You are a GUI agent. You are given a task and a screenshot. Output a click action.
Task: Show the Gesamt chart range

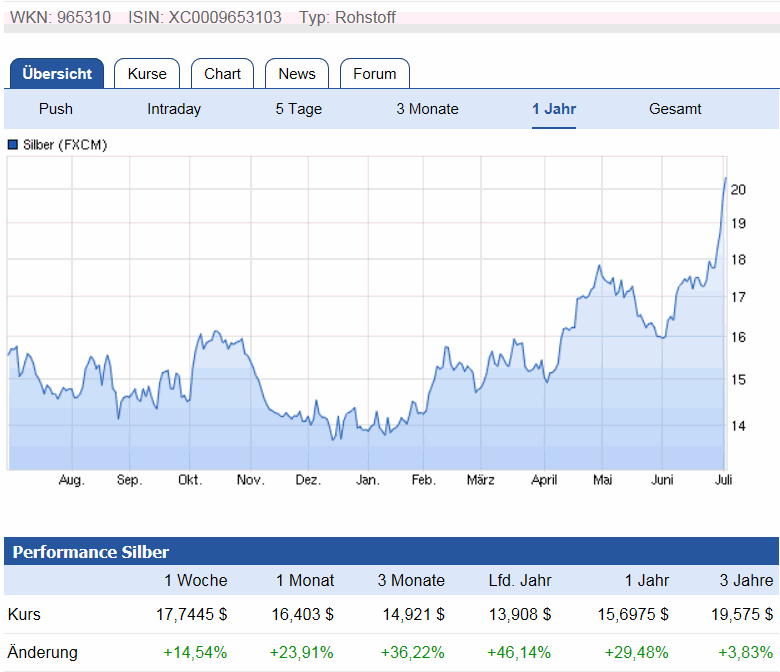(675, 109)
